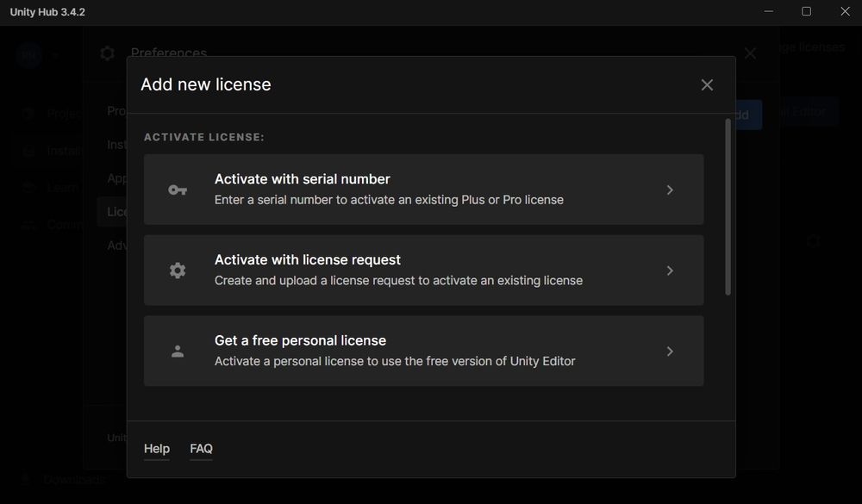Image resolution: width=862 pixels, height=504 pixels.
Task: Expand the Activate with serial number option
Action: click(670, 190)
